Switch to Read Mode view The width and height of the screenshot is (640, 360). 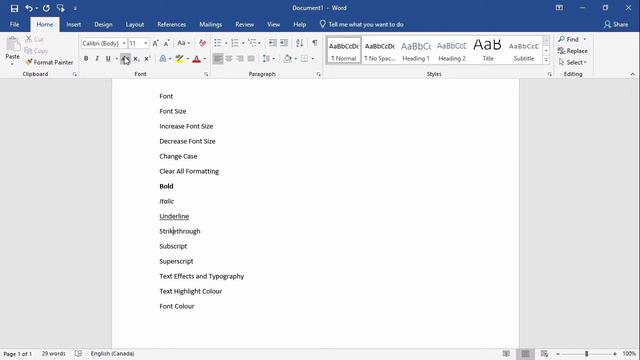506,353
